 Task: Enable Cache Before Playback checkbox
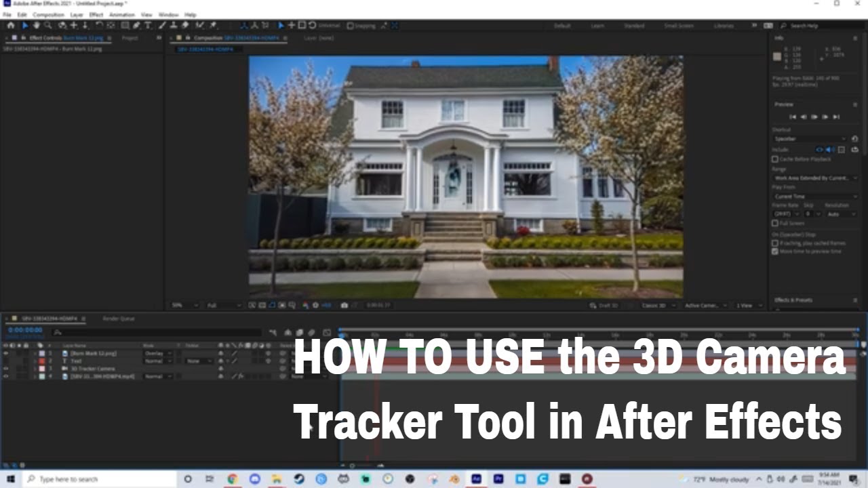[775, 159]
